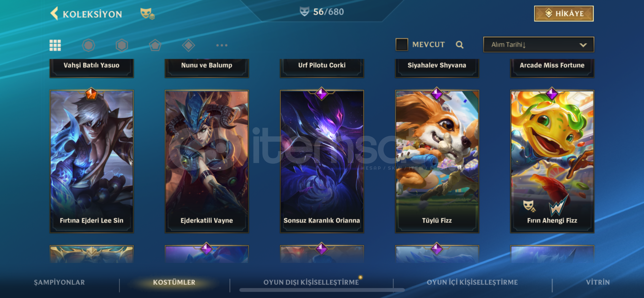Tick the Mevcut checkbox

tap(402, 44)
